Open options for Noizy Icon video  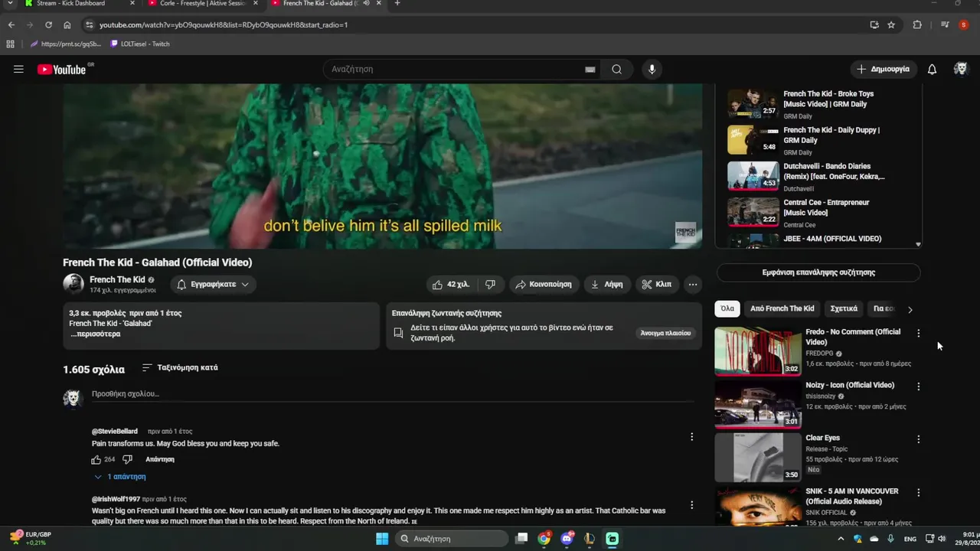(918, 386)
